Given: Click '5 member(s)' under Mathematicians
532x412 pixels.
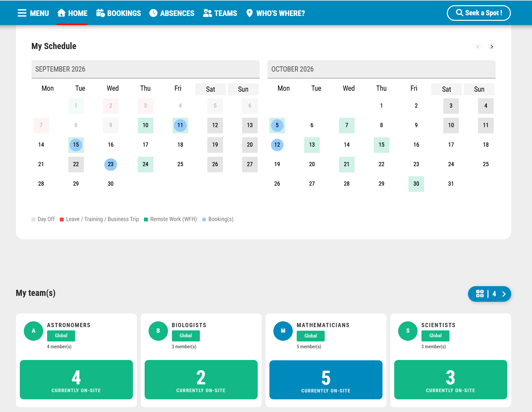Looking at the screenshot, I should pos(309,347).
